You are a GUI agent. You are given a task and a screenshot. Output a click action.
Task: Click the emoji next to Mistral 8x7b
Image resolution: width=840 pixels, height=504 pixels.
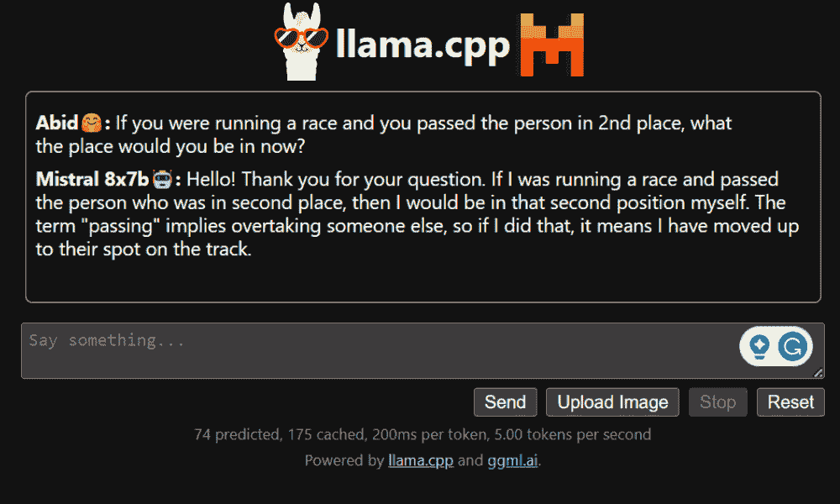[x=163, y=180]
